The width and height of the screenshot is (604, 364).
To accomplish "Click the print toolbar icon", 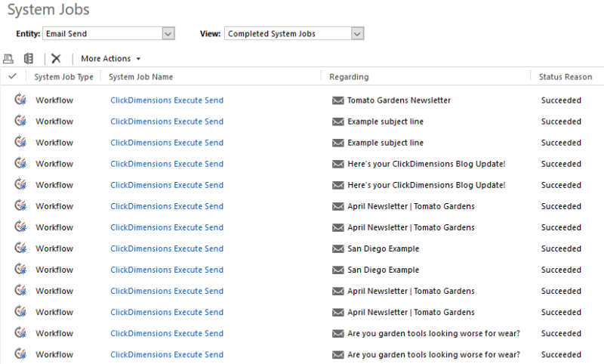I will point(8,59).
